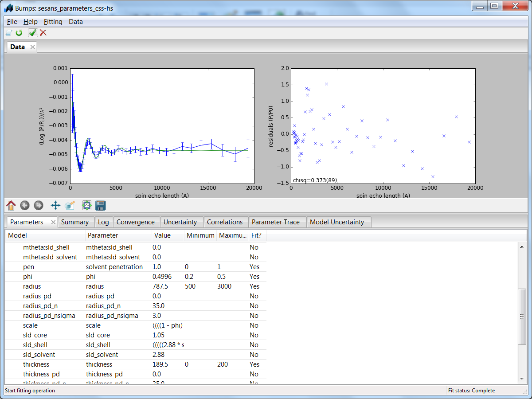Reload the model with the refresh icon
This screenshot has width=532, height=399.
(19, 33)
